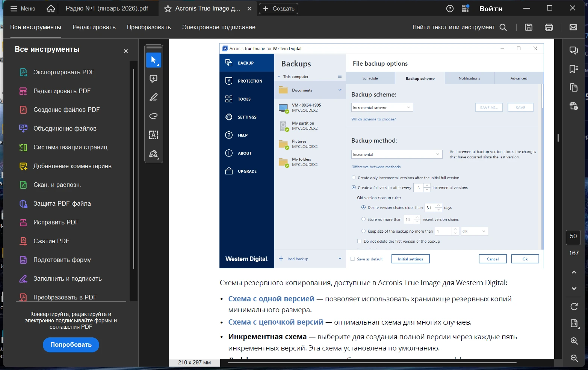
Task: Go to next page with down chevron
Action: click(574, 289)
